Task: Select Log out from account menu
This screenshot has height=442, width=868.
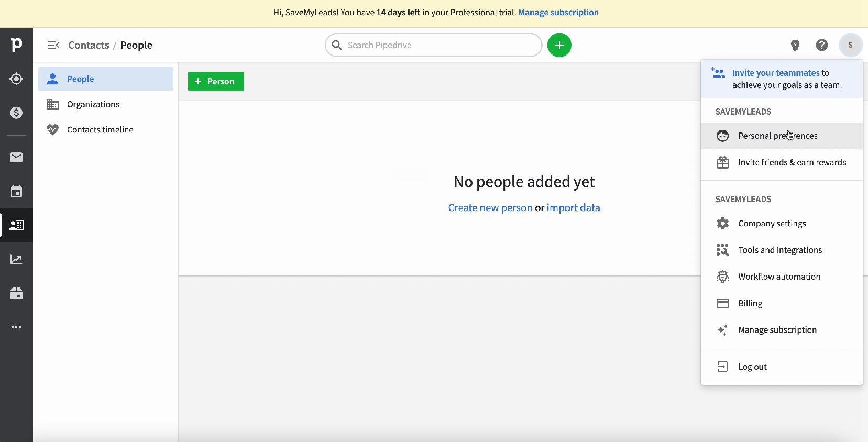Action: 782,367
